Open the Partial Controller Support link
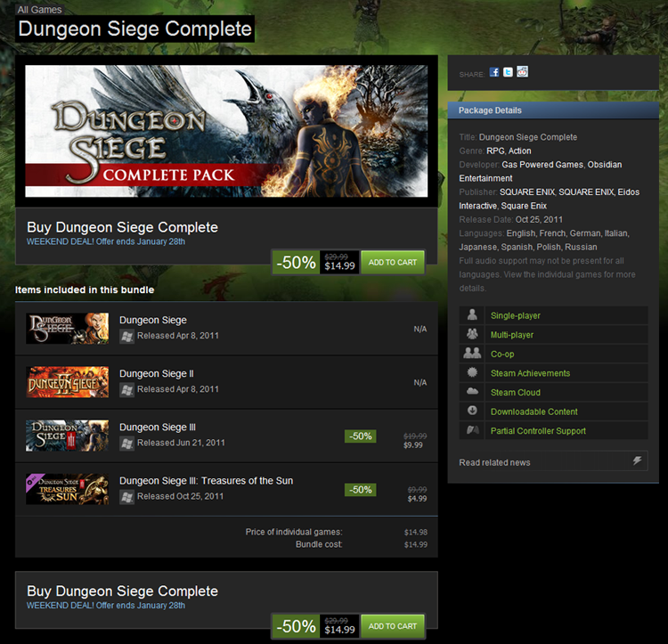Image resolution: width=668 pixels, height=644 pixels. [538, 430]
